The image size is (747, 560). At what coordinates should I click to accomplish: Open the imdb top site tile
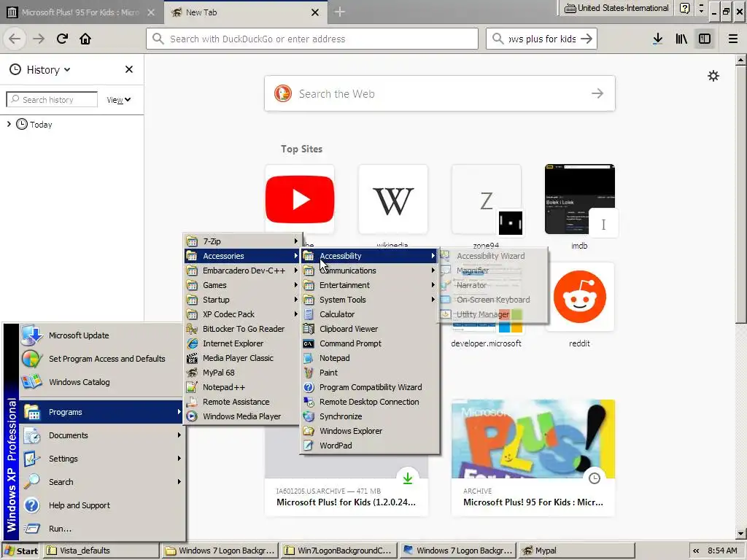580,199
